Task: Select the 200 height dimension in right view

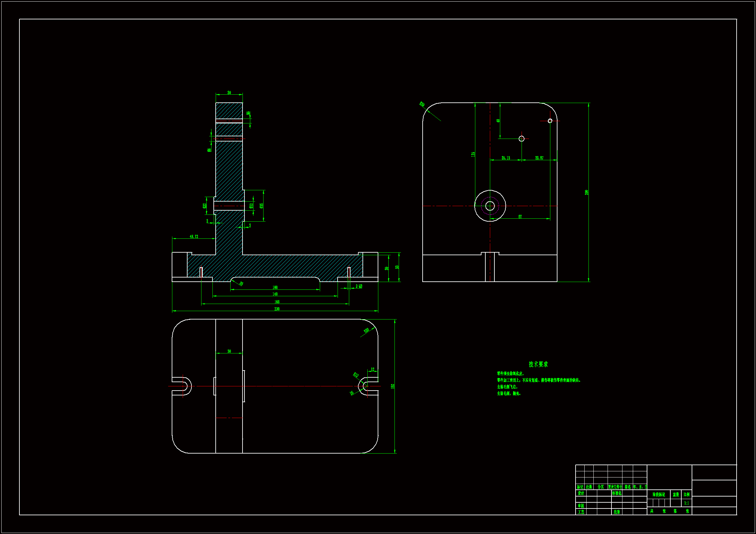Action: click(x=587, y=193)
